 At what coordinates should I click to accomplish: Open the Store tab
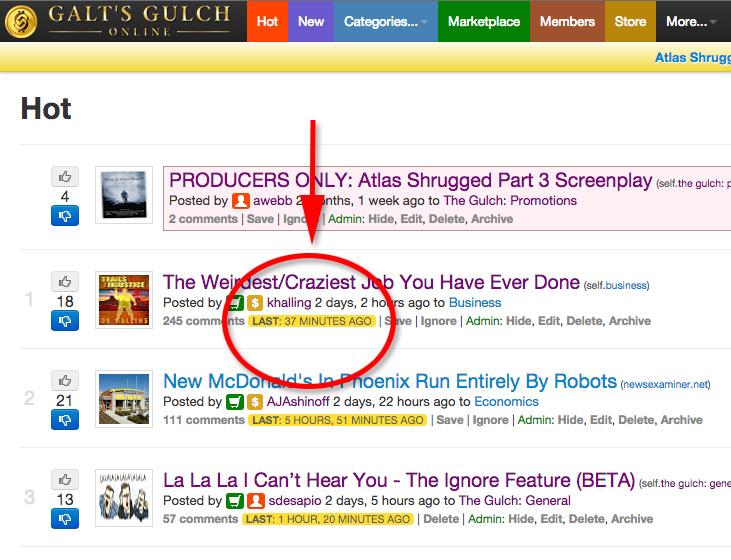tap(630, 21)
